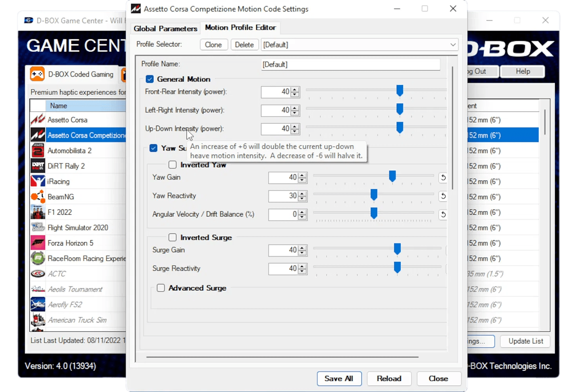The height and width of the screenshot is (392, 580).
Task: Click the BeamNG game icon
Action: [38, 197]
